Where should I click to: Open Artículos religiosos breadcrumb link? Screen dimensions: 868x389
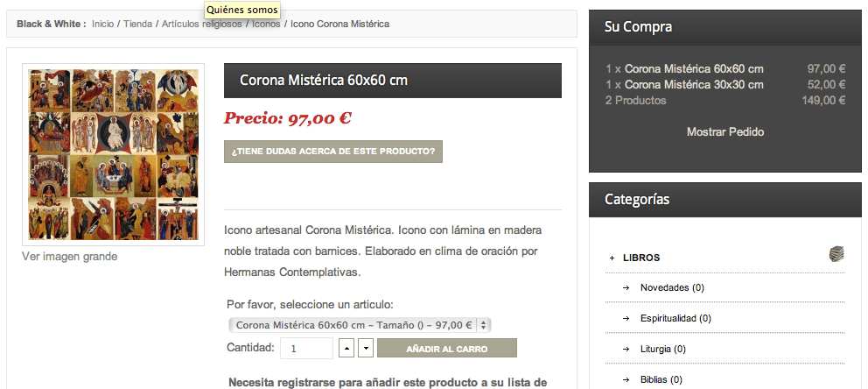201,24
